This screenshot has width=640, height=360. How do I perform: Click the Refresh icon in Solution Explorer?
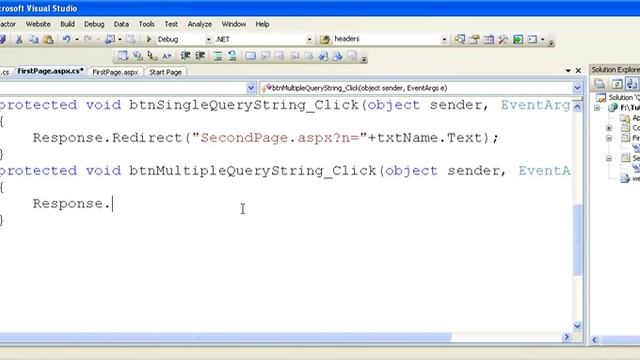617,84
